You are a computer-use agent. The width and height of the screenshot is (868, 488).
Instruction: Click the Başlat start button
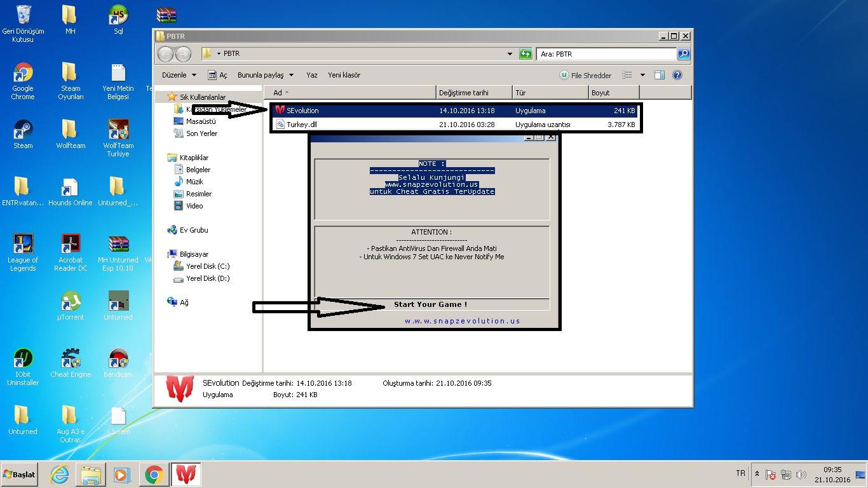[20, 474]
